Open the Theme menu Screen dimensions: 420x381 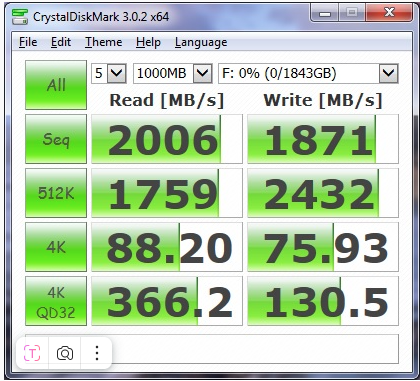click(104, 42)
